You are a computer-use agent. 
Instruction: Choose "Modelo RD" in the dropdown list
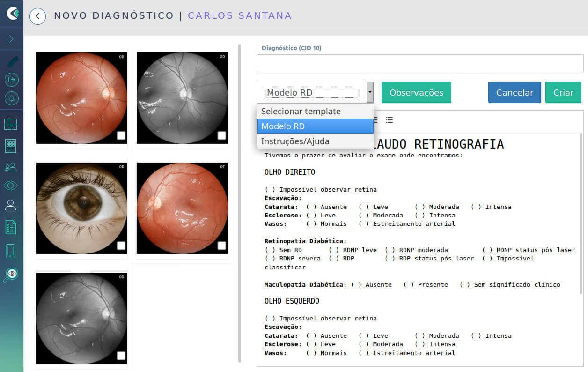point(316,126)
